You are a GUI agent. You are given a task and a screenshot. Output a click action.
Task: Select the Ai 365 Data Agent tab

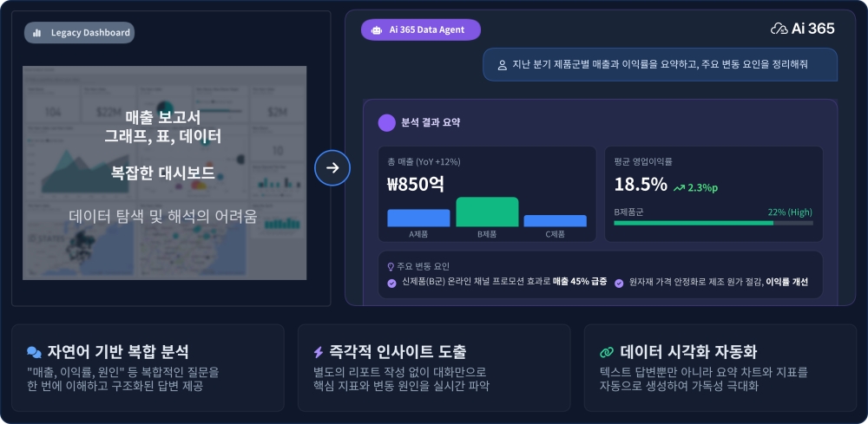421,29
